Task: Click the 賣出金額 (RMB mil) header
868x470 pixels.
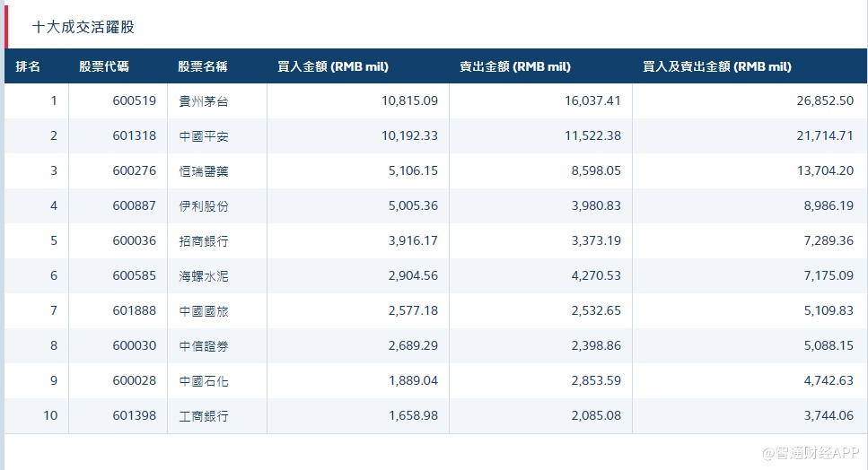Action: pyautogui.click(x=515, y=67)
